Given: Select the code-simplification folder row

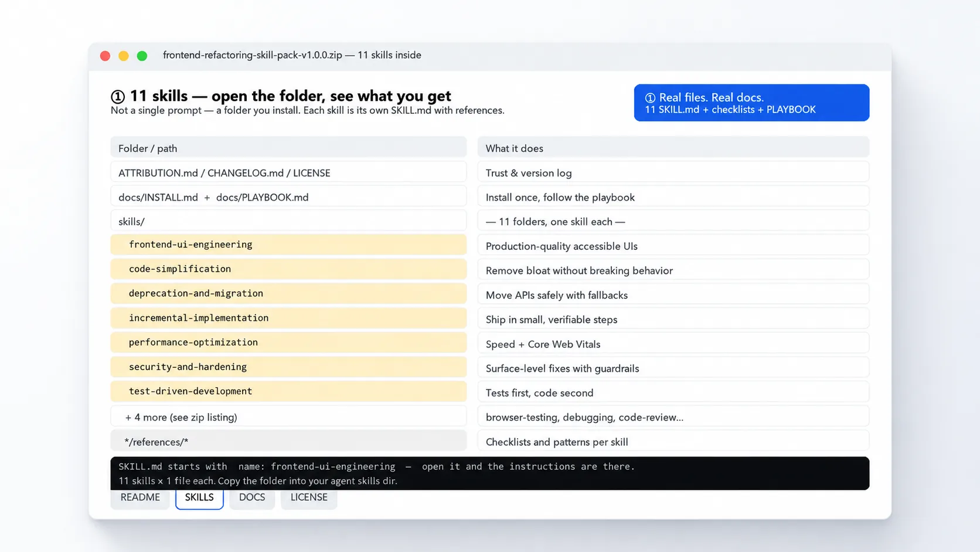Looking at the screenshot, I should pos(288,269).
